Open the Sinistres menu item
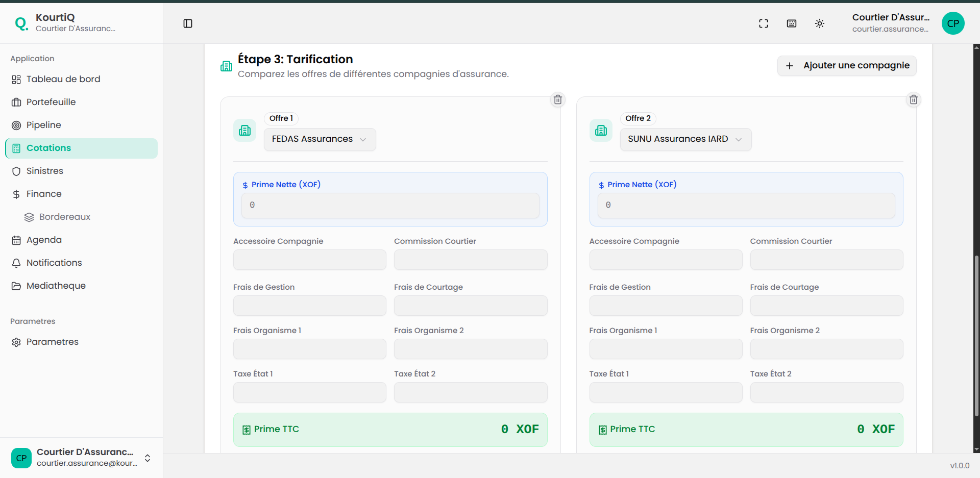Viewport: 980px width, 478px height. [45, 171]
